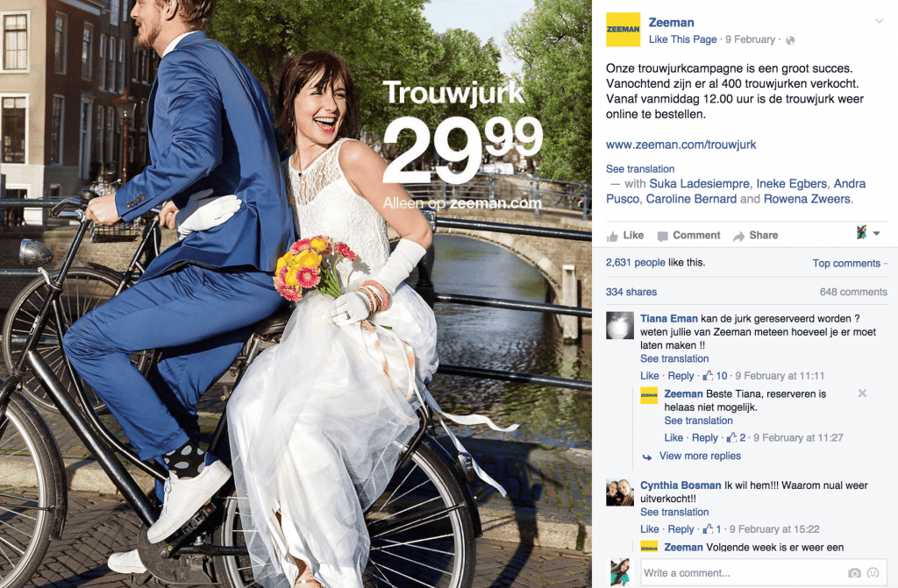The image size is (898, 588).
Task: Click the globe public privacy icon
Action: (790, 40)
